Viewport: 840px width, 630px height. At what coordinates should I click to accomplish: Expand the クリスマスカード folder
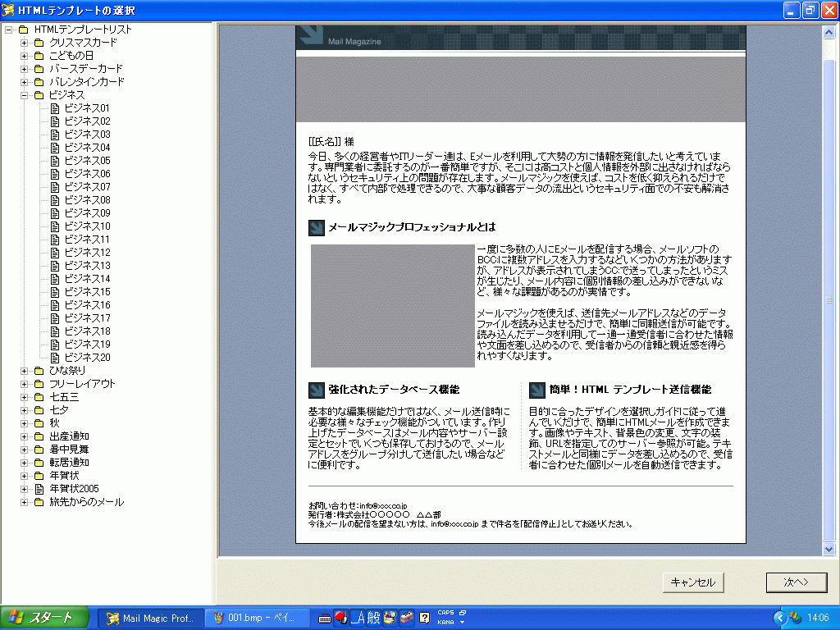click(x=24, y=43)
